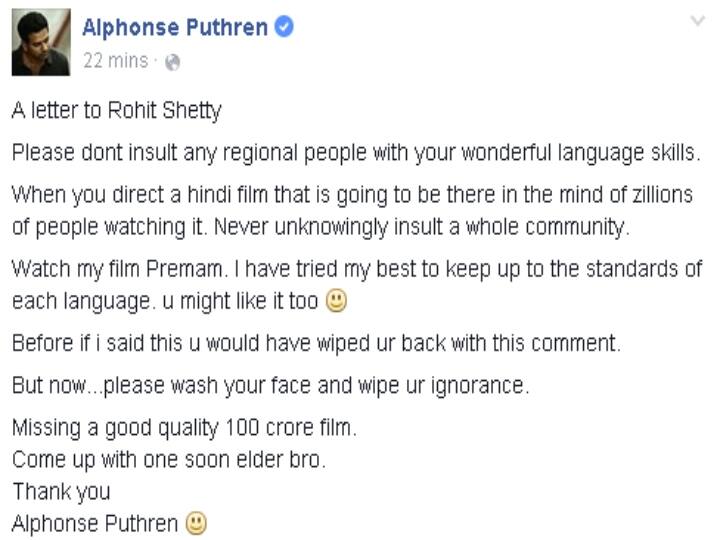The height and width of the screenshot is (540, 720).
Task: Click the 'Never unknowingly insult a whole community' line
Action: coord(421,227)
